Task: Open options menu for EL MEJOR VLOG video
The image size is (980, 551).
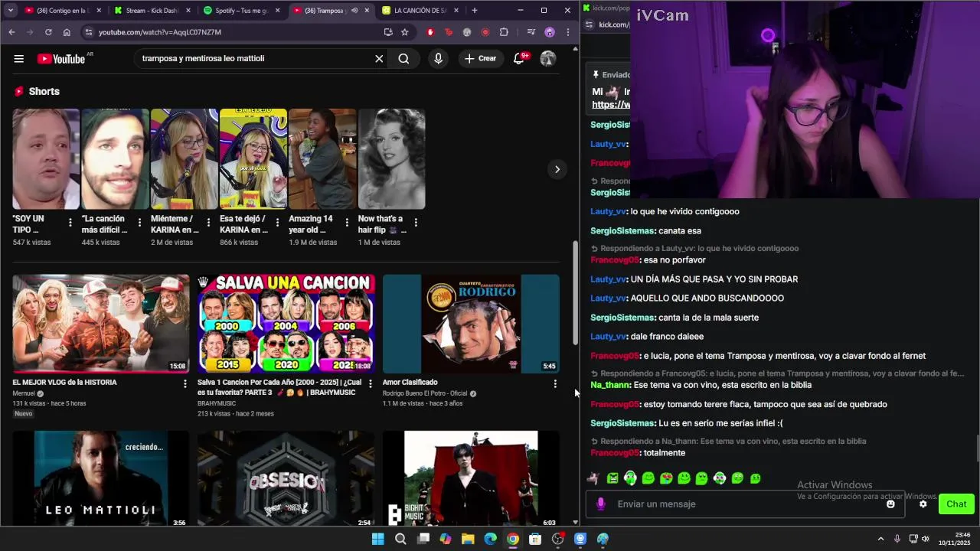Action: (x=185, y=383)
